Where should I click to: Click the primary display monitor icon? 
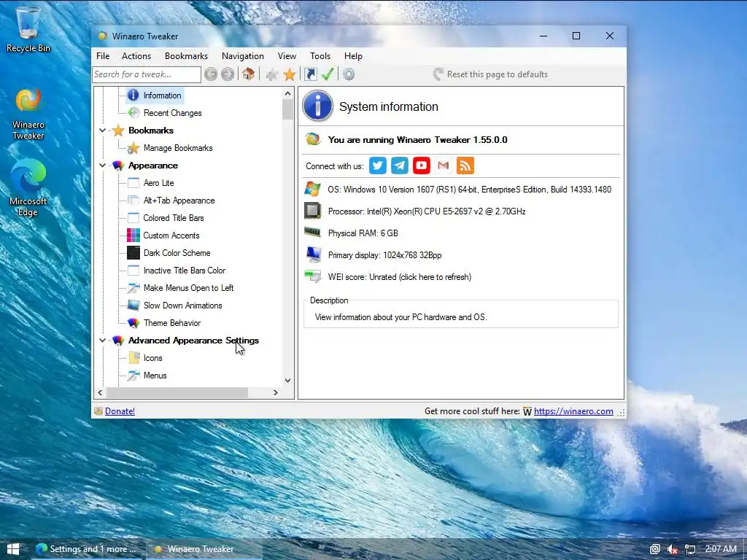coord(313,254)
